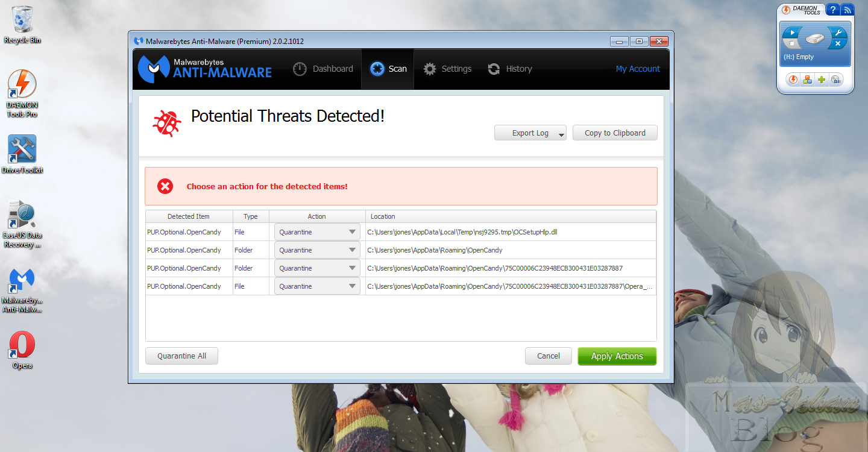Select the C:\Users\jones\AppData\Roaming\OpenCandy location
Screen dimensions: 868x452
(x=435, y=250)
